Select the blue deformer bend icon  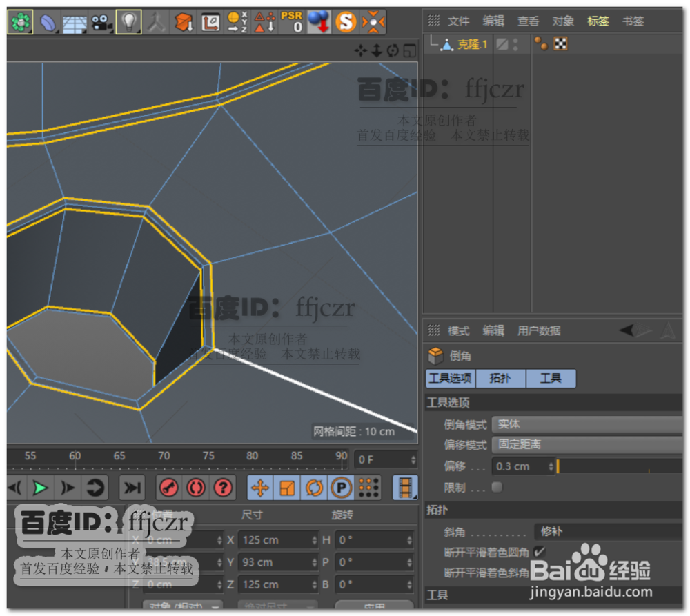(x=48, y=23)
